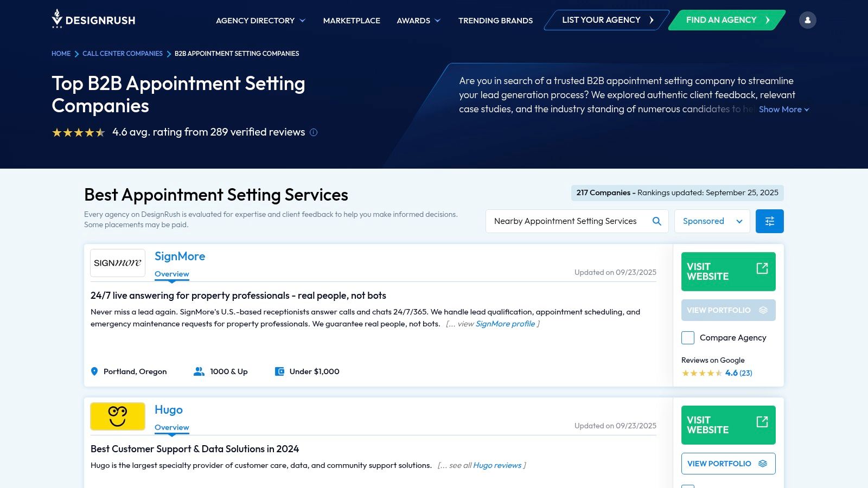Open the Trending Brands menu item
The width and height of the screenshot is (868, 488).
(x=495, y=21)
